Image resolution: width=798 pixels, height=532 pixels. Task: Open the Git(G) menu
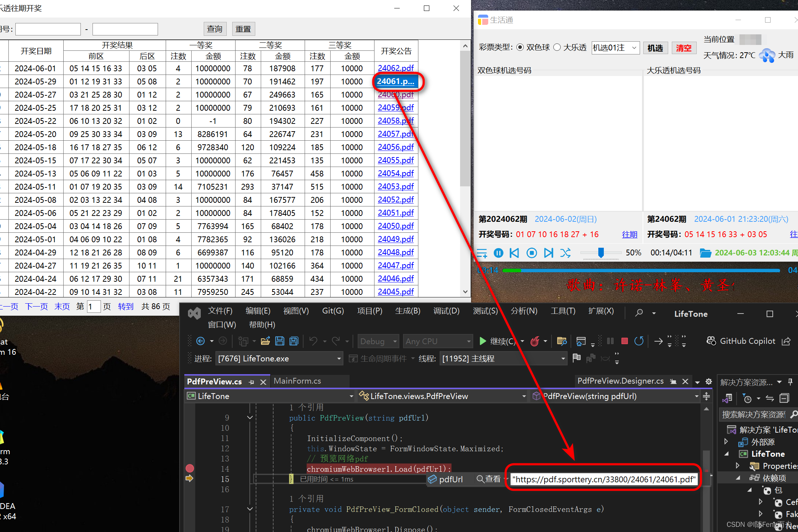click(x=333, y=311)
